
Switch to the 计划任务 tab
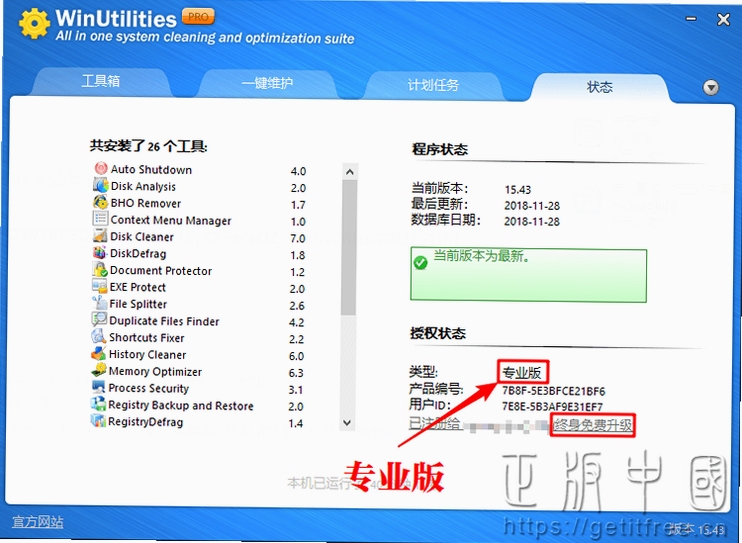[x=433, y=85]
